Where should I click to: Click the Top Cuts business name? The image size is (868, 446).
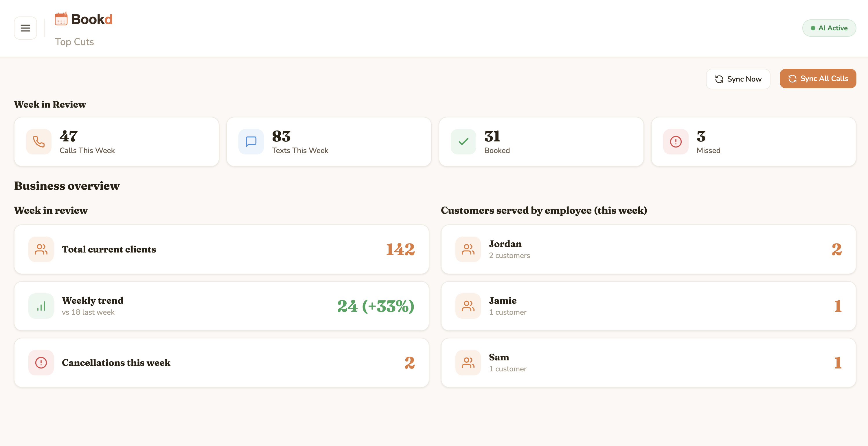pyautogui.click(x=74, y=42)
